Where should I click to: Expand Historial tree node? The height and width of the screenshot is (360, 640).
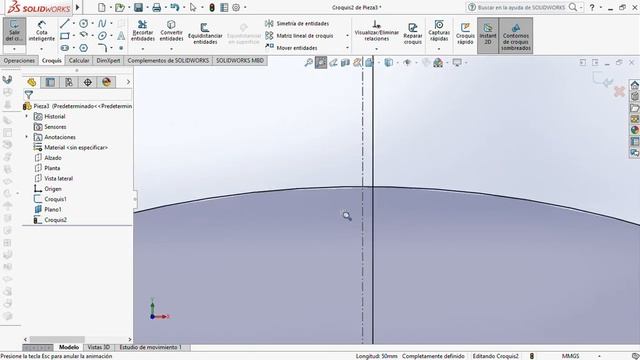[x=27, y=116]
